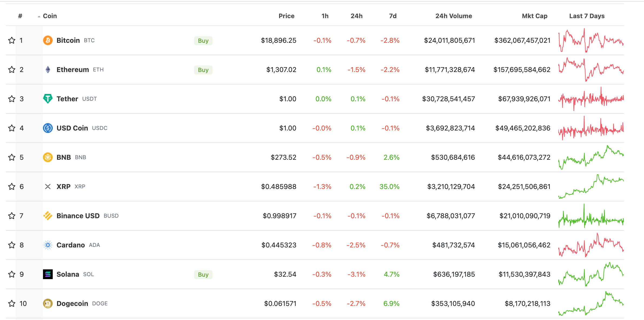The image size is (644, 320).
Task: Toggle the star next to XRP
Action: (x=12, y=187)
